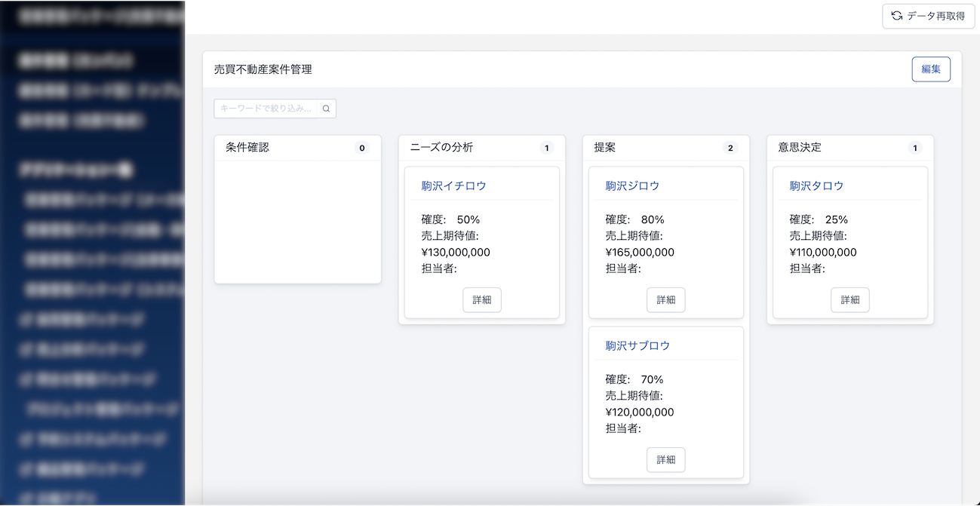The image size is (980, 506).
Task: Select the 意思決定 column header
Action: tap(800, 148)
